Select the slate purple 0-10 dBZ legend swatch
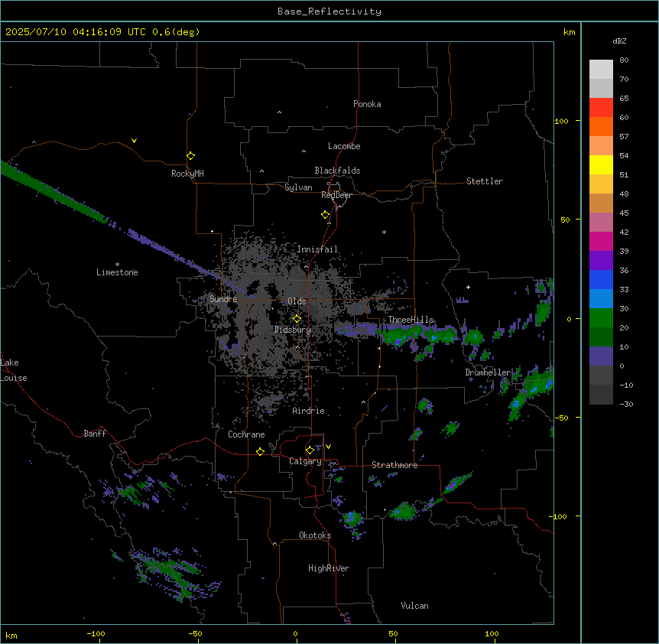This screenshot has width=659, height=644. pyautogui.click(x=601, y=356)
